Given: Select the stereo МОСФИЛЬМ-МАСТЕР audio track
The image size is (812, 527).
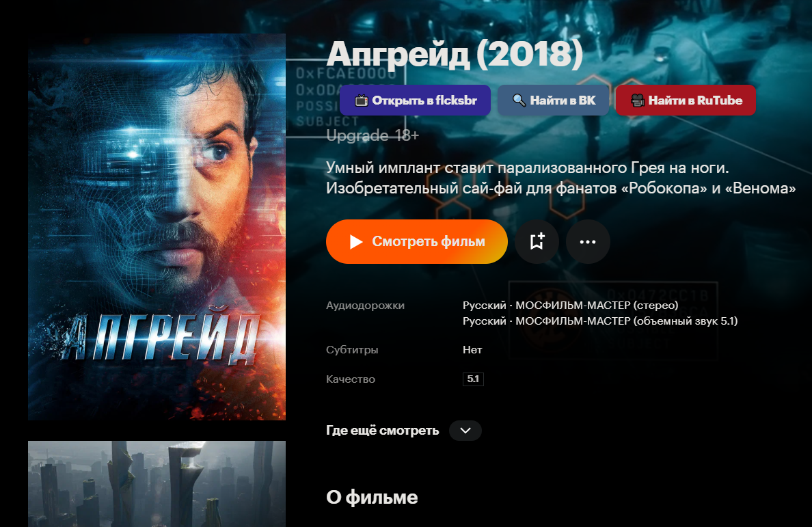Looking at the screenshot, I should (x=570, y=306).
